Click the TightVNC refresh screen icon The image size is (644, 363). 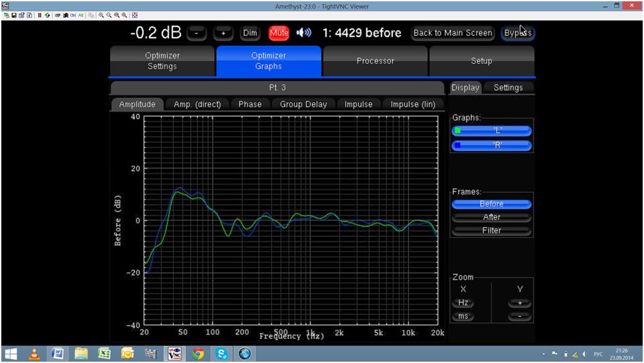tap(47, 14)
